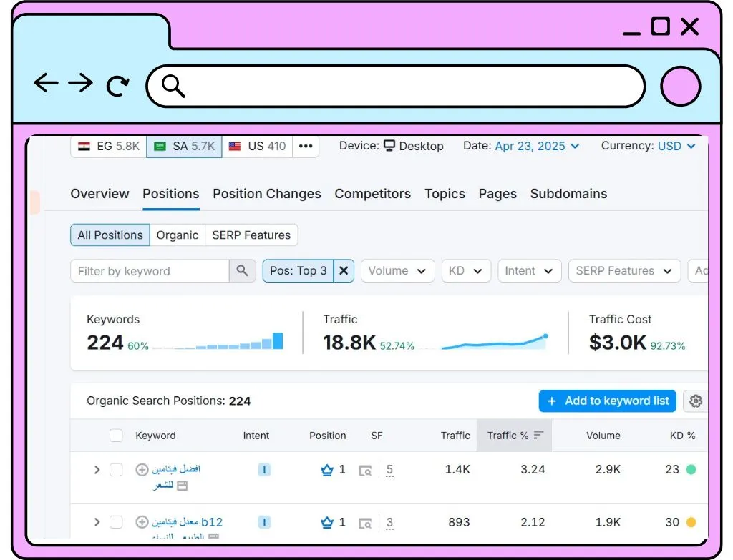Select the SERP Features positions tab
This screenshot has height=560, width=733.
point(251,235)
